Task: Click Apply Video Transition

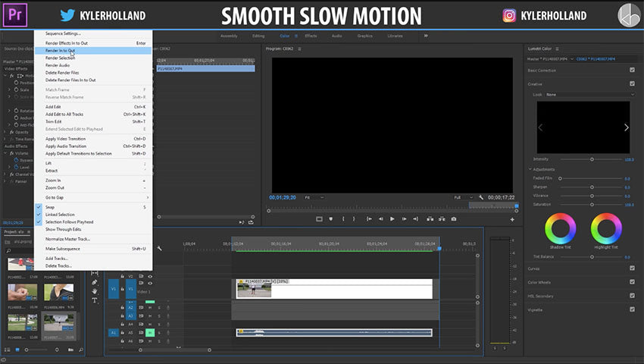Action: tap(94, 139)
